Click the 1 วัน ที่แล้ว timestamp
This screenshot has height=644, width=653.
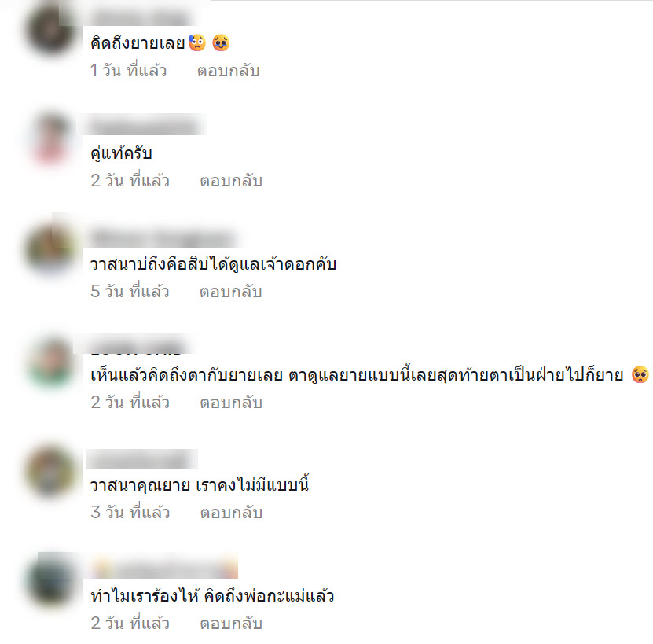(x=128, y=71)
